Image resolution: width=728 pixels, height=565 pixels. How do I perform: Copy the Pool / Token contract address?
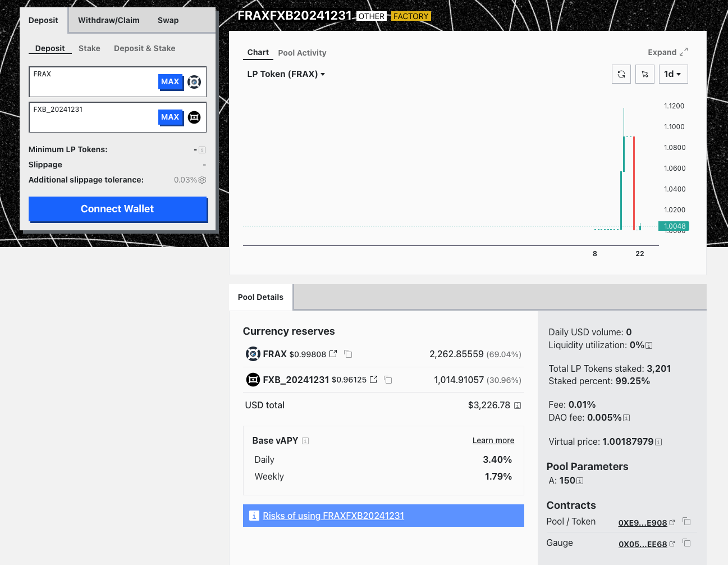[686, 522]
